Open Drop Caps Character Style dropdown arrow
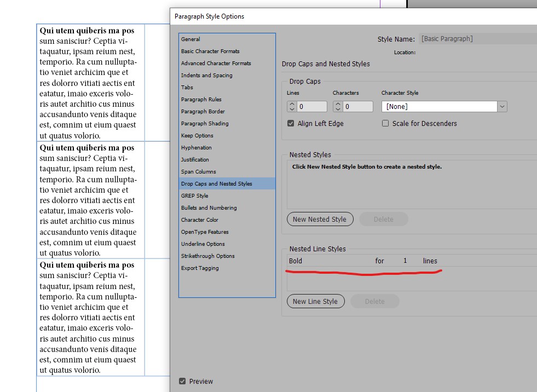The image size is (537, 392). click(502, 107)
